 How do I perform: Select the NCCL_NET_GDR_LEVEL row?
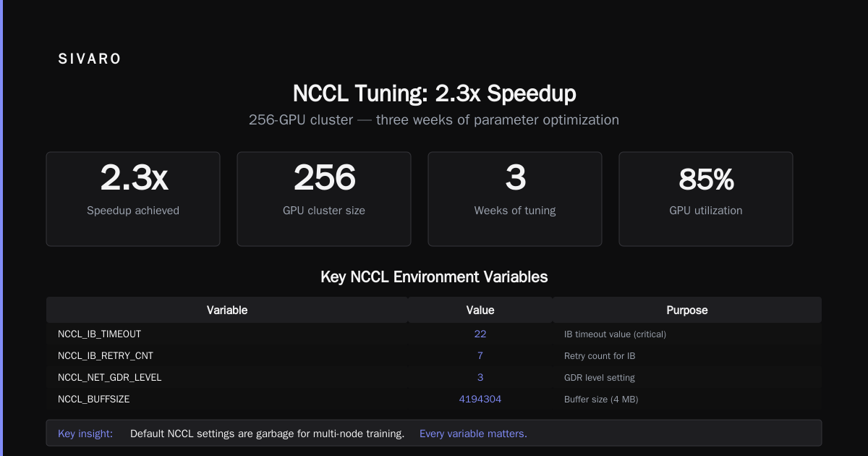(x=434, y=378)
